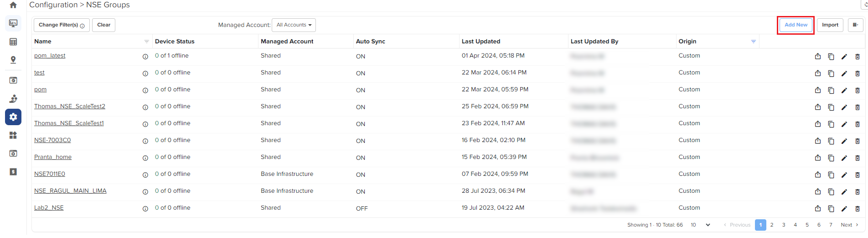Open the Home icon in sidebar
Viewport: 868px width, 238px height.
tap(13, 5)
